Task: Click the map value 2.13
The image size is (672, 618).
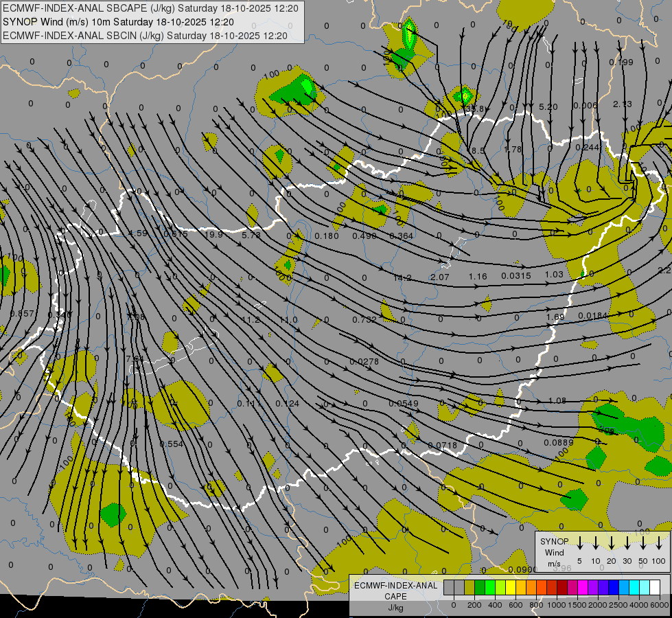Action: click(623, 104)
